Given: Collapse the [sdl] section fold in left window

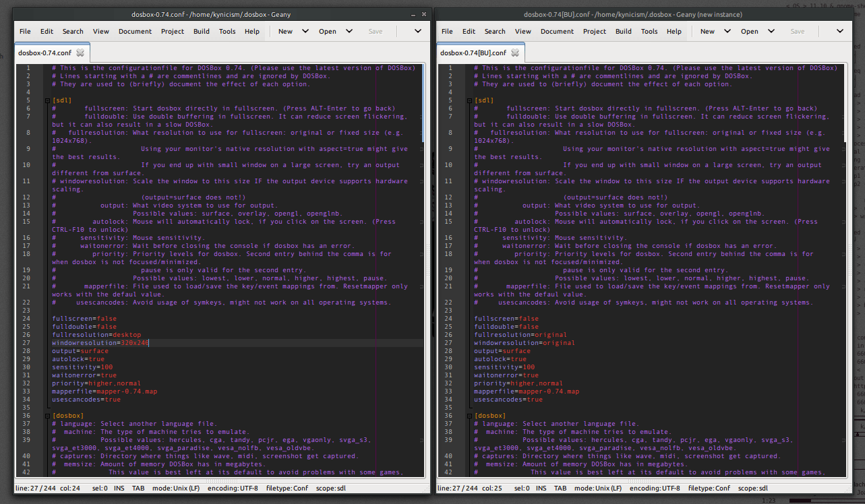Looking at the screenshot, I should tap(47, 100).
